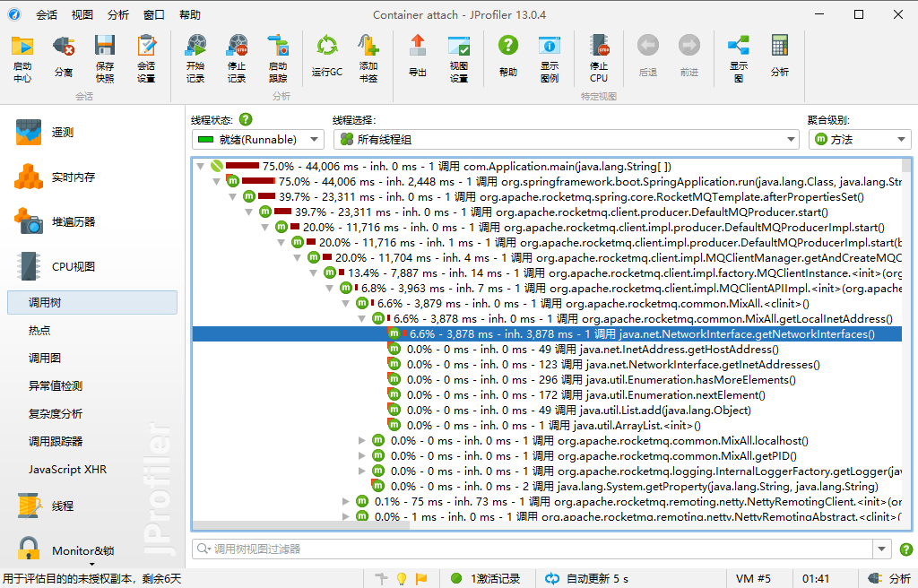This screenshot has width=918, height=588.
Task: Click the lightbulb icon in status bar
Action: click(x=402, y=579)
